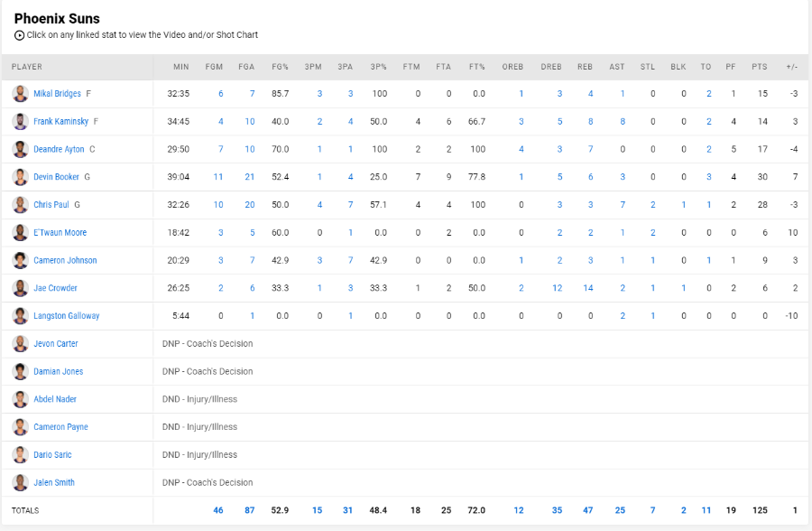The height and width of the screenshot is (531, 812).
Task: Open Frank Kaminsky's player headshot
Action: pyautogui.click(x=20, y=121)
